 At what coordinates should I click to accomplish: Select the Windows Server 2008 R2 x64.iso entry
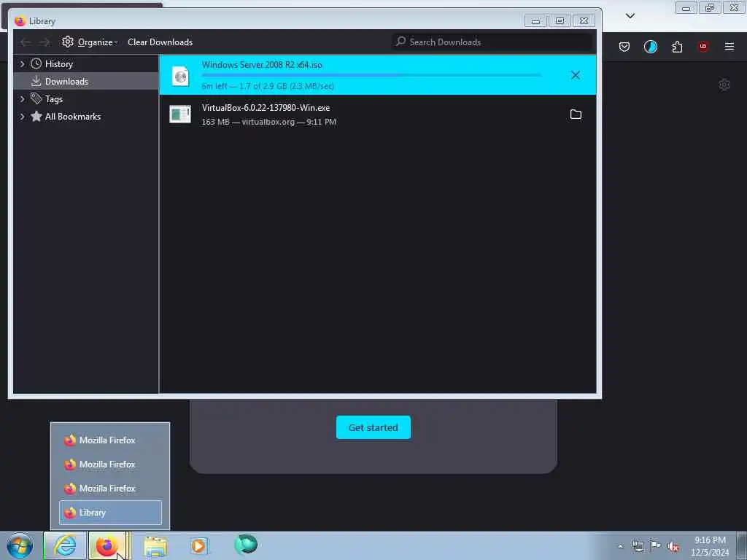[x=377, y=75]
